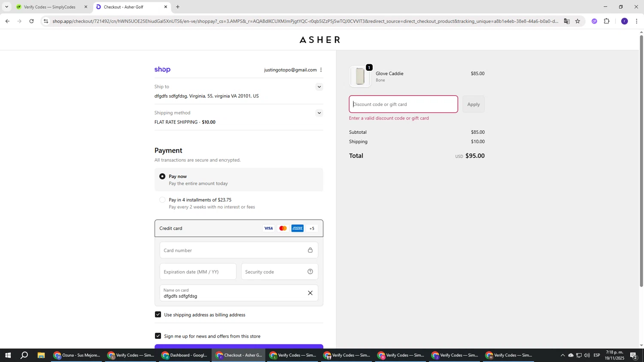Click the Shop logo
Viewport: 644px width, 362px height.
pyautogui.click(x=162, y=69)
